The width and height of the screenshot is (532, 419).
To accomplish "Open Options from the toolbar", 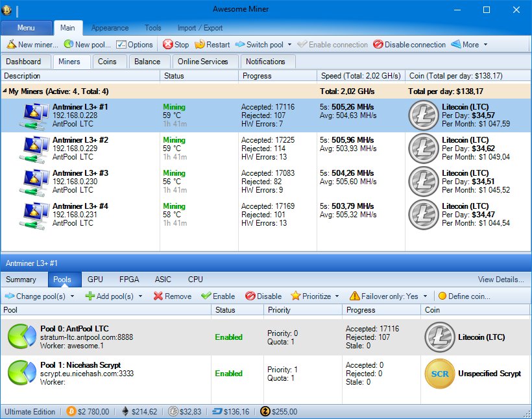I will tap(134, 45).
